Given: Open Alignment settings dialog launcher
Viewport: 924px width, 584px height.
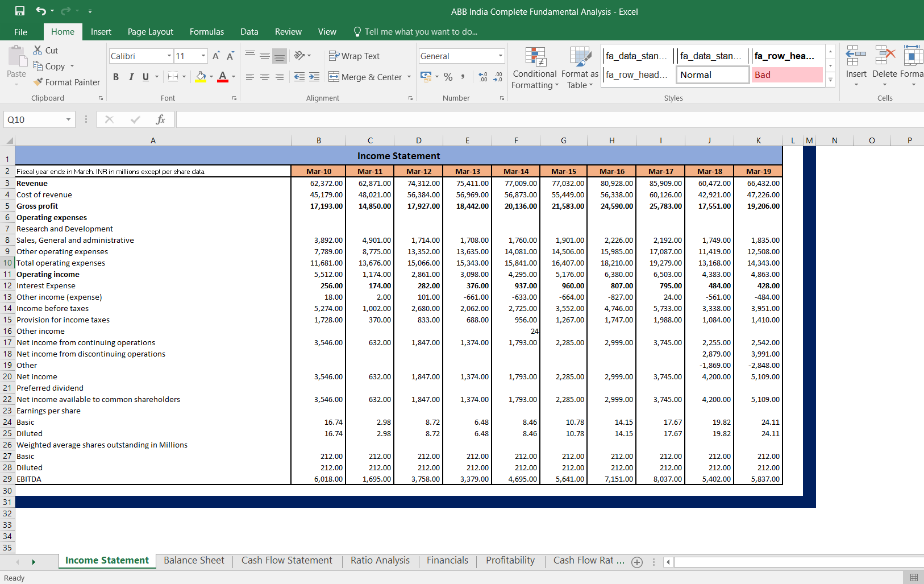Looking at the screenshot, I should (410, 98).
